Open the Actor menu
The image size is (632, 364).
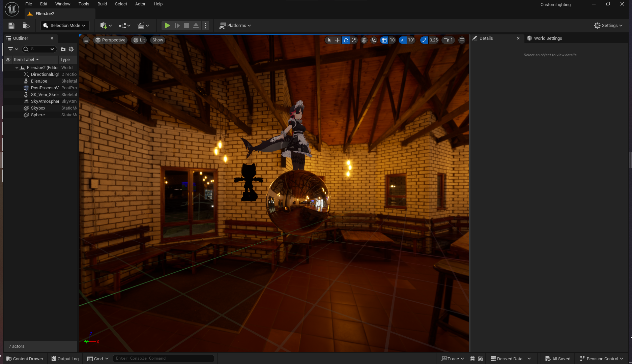coord(140,4)
